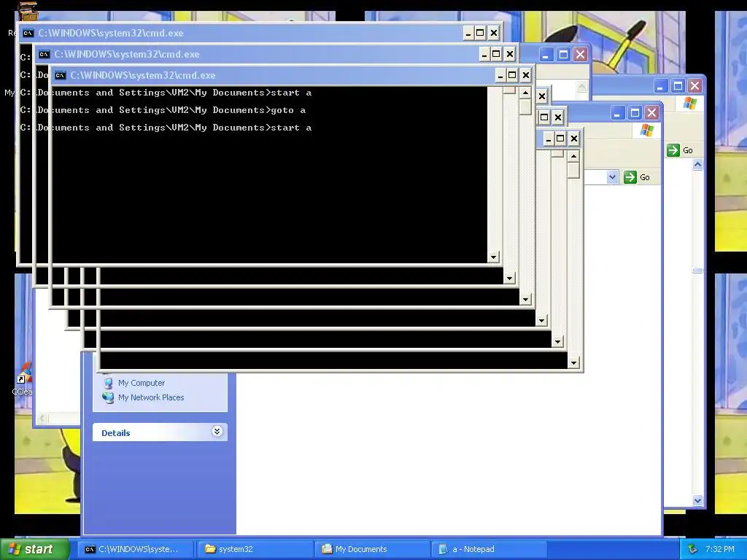747x560 pixels.
Task: Open system menu icon of middle titled cmd window
Action: point(44,54)
